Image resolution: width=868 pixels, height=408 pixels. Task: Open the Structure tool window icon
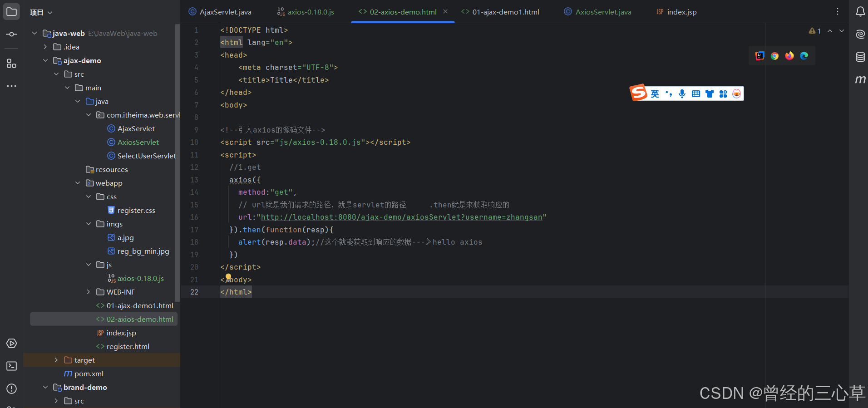(x=12, y=64)
